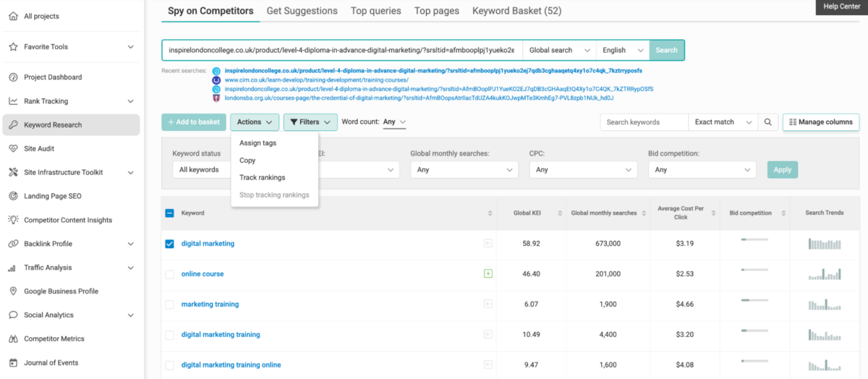
Task: Click the Site Infrastructure Toolkit tools icon
Action: pyautogui.click(x=13, y=173)
